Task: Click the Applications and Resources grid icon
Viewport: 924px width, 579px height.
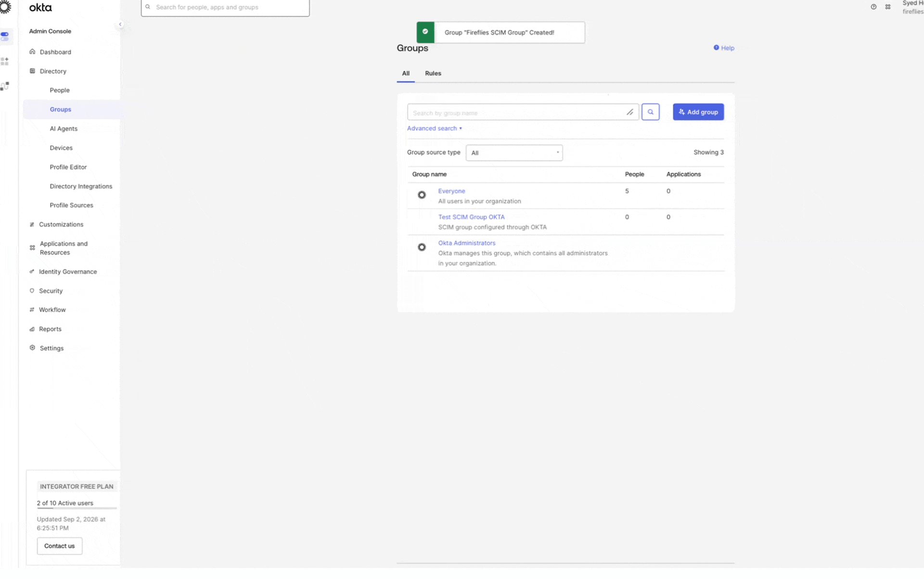Action: (x=32, y=248)
